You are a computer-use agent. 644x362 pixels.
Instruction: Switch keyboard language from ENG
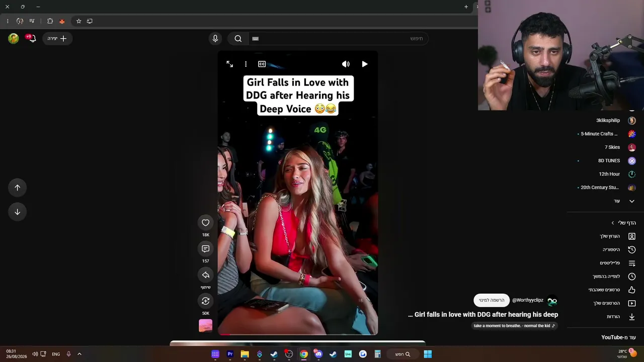56,354
